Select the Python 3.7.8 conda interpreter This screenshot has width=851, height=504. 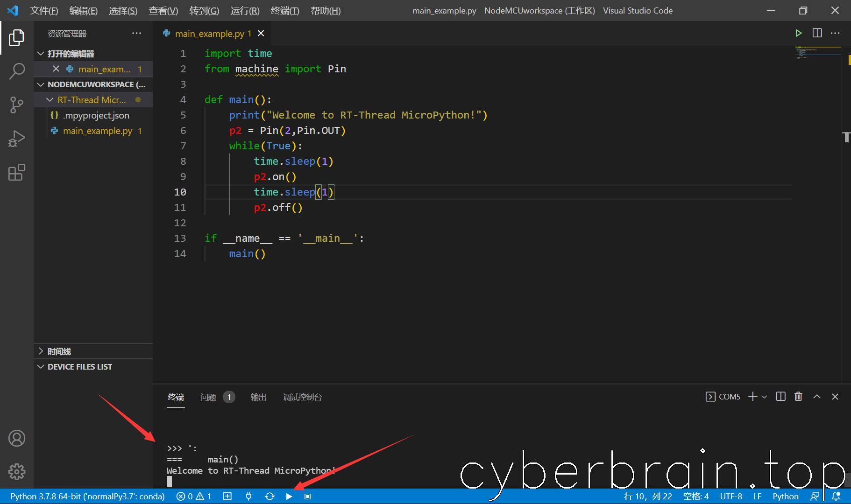[87, 496]
